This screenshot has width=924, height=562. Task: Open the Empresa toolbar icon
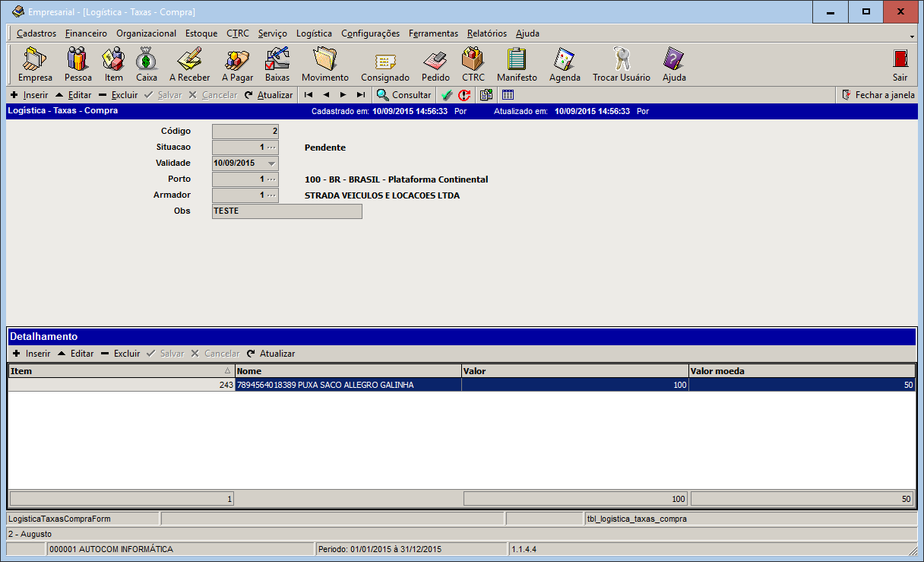[x=35, y=65]
